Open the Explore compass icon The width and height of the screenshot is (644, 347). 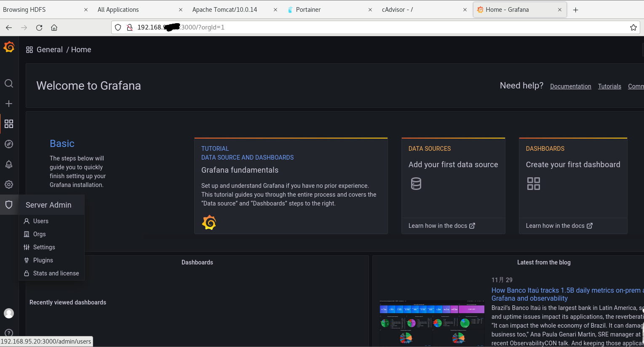pyautogui.click(x=9, y=144)
